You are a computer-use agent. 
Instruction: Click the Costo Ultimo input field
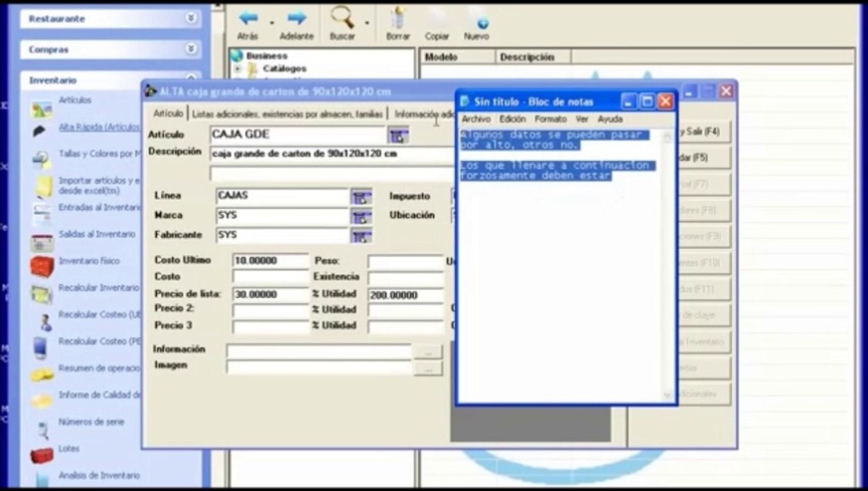(270, 261)
